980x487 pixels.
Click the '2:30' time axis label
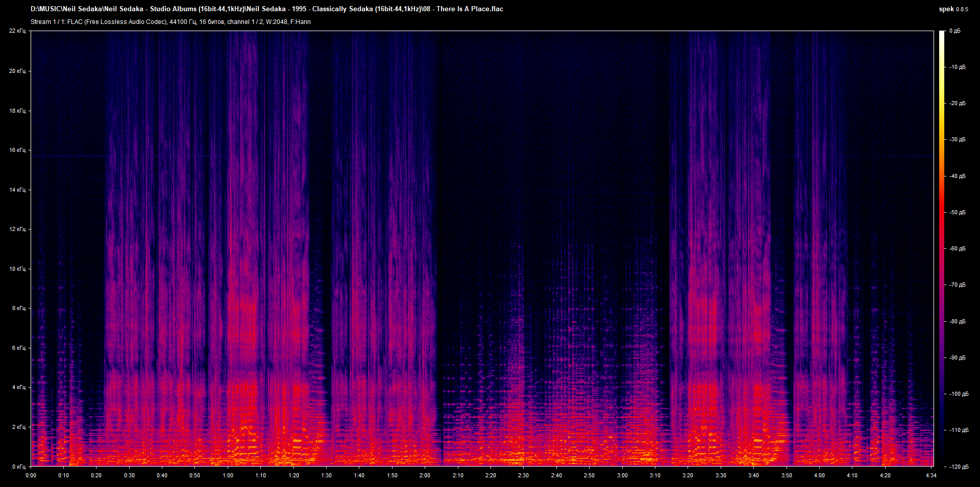pos(524,475)
